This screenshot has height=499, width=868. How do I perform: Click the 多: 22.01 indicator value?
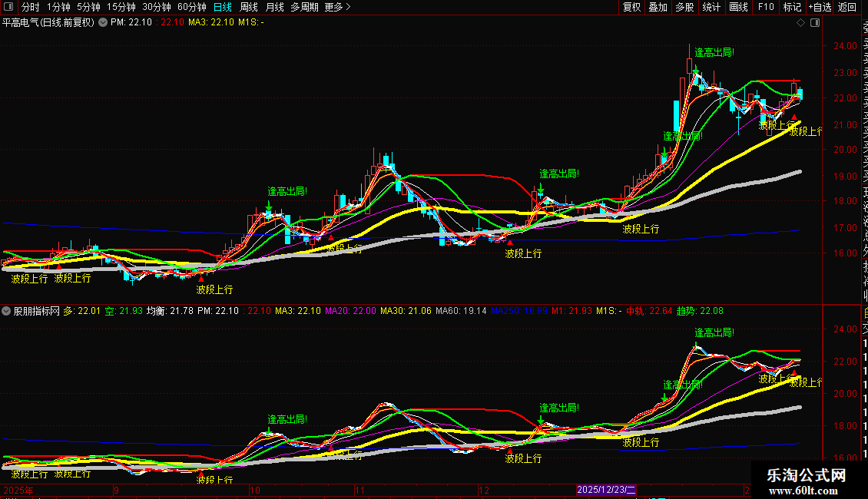[82, 311]
